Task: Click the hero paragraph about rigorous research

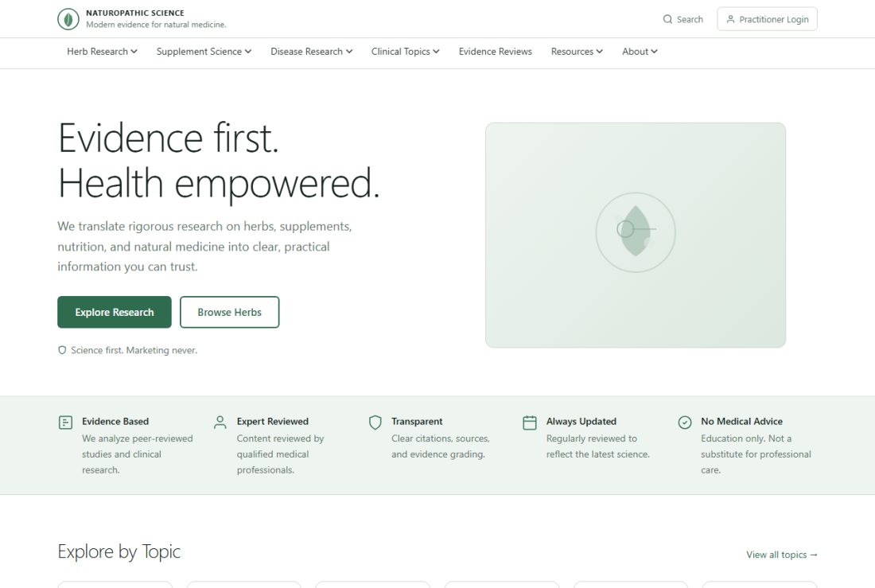Action: (204, 246)
